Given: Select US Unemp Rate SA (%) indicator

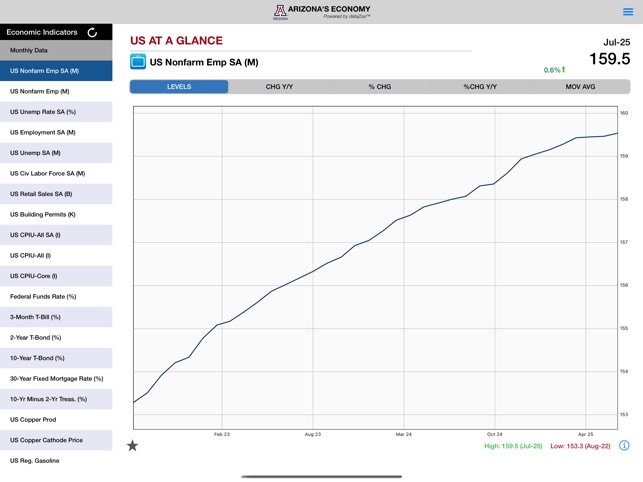Looking at the screenshot, I should [x=56, y=112].
